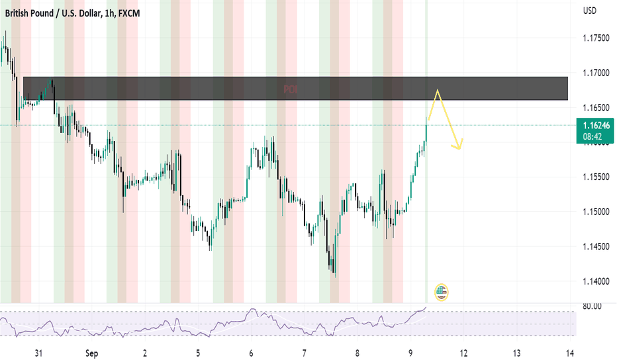Click the 9 date label on time axis
617x364 pixels.
tap(410, 353)
